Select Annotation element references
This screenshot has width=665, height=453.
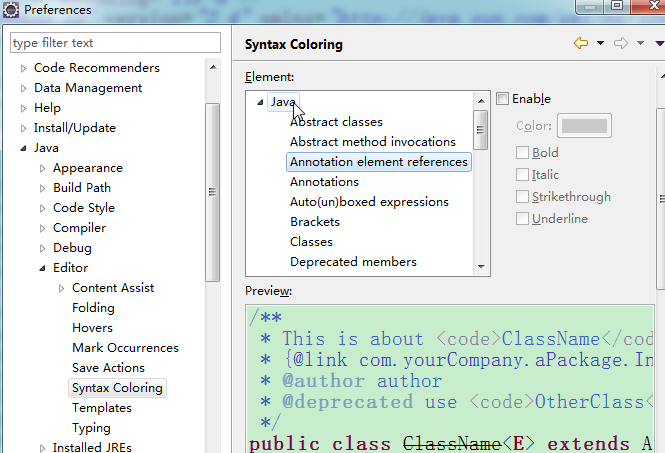(379, 162)
